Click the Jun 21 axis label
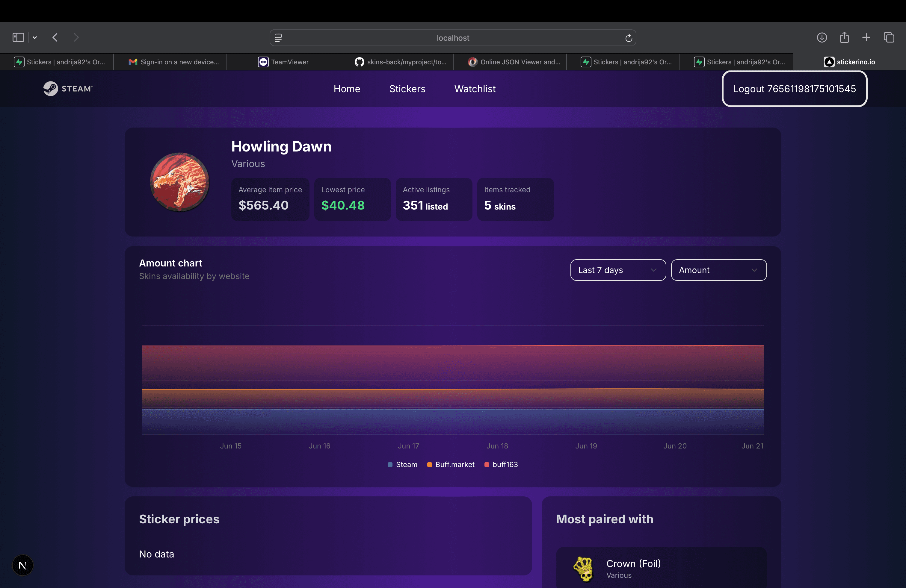The height and width of the screenshot is (588, 906). click(x=752, y=446)
